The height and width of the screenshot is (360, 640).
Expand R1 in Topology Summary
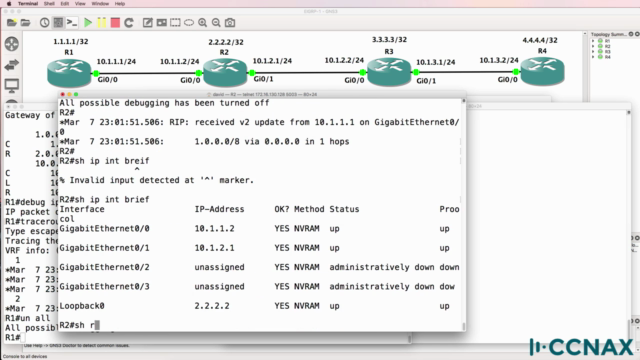pos(593,41)
